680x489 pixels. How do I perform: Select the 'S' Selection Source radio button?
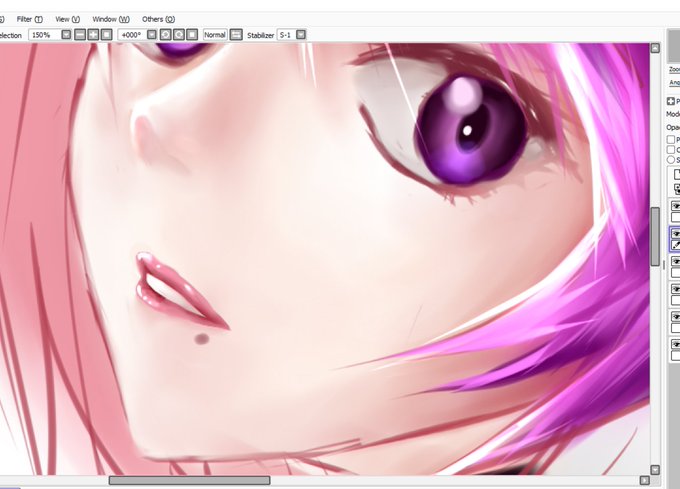coord(671,160)
